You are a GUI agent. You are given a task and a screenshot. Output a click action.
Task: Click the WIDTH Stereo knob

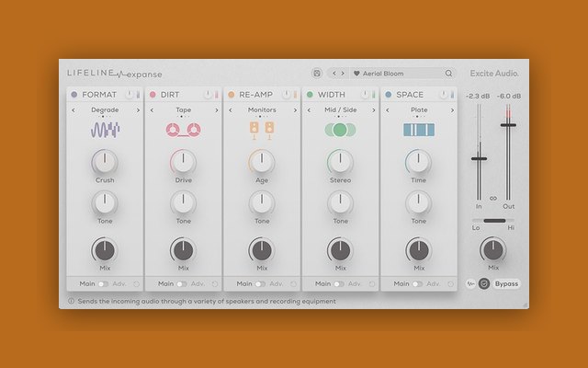(x=340, y=162)
